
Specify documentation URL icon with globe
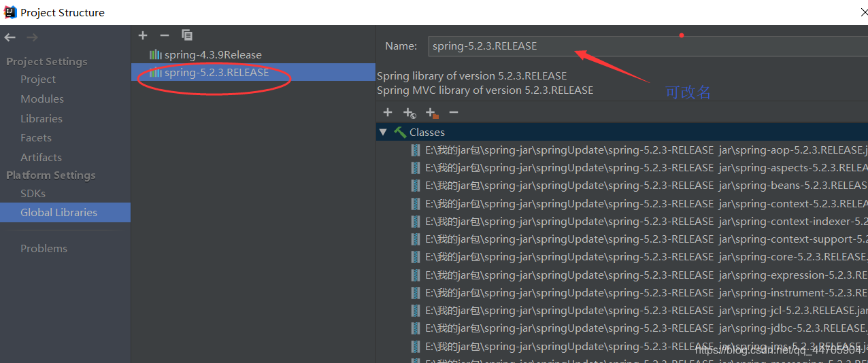pos(410,113)
